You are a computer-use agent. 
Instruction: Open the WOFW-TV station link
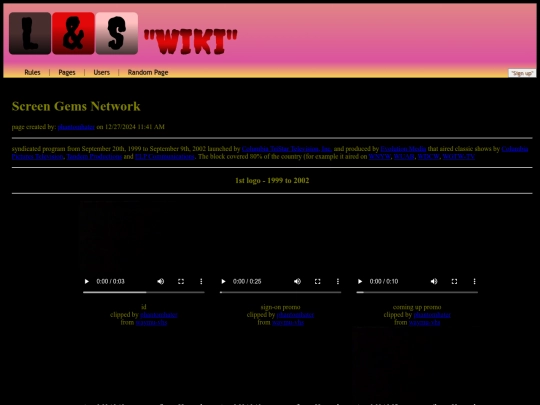click(459, 156)
